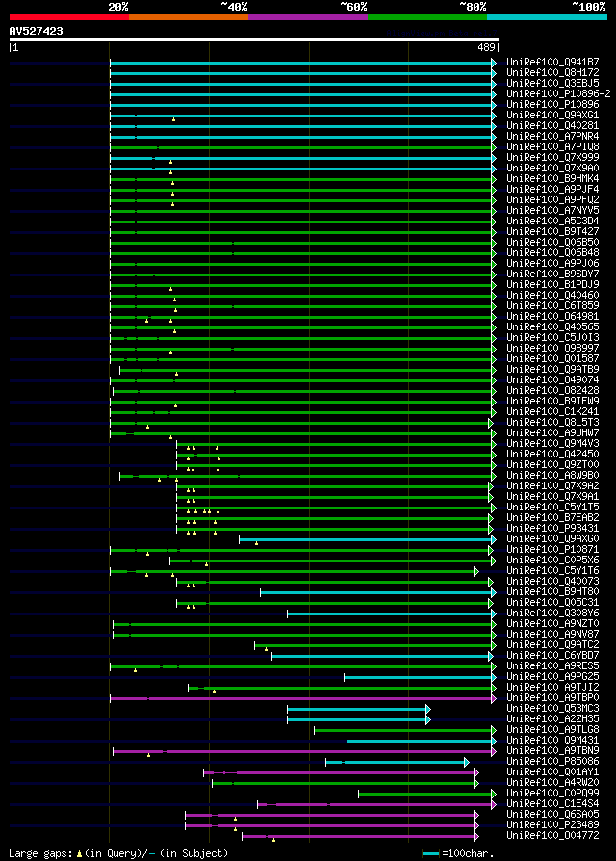Click the 'Large gaps' legend text
Image resolution: width=616 pixels, height=861 pixels.
coord(40,854)
